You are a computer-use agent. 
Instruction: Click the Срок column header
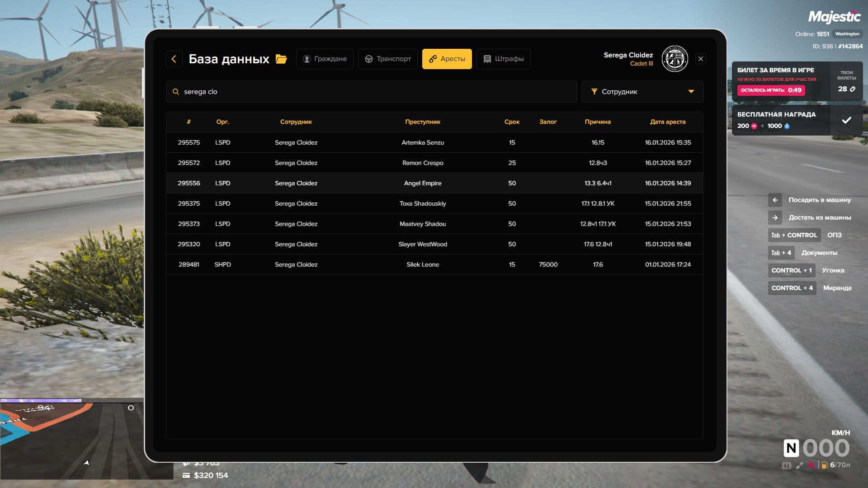coord(512,122)
